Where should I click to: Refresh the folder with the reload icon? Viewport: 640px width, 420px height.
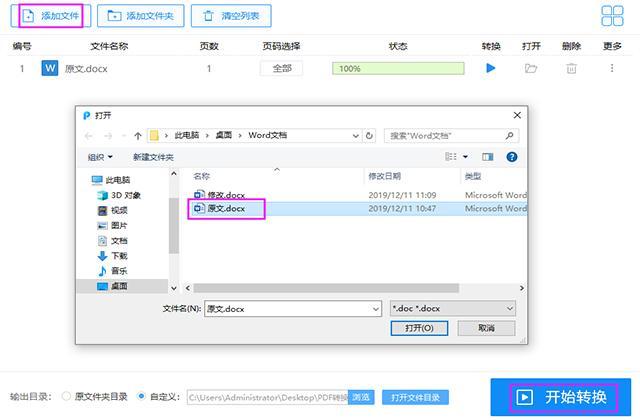369,136
